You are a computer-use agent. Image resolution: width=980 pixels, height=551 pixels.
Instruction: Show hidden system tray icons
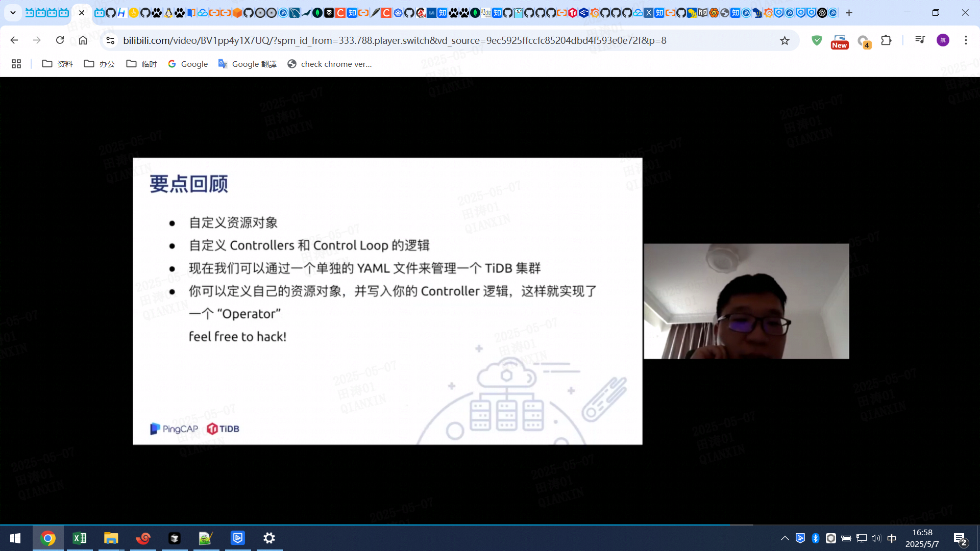tap(785, 538)
